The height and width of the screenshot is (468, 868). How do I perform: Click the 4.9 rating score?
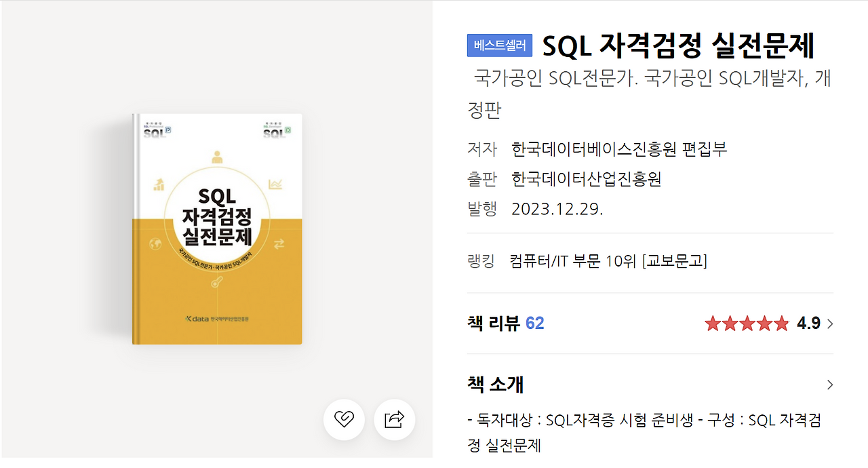809,324
